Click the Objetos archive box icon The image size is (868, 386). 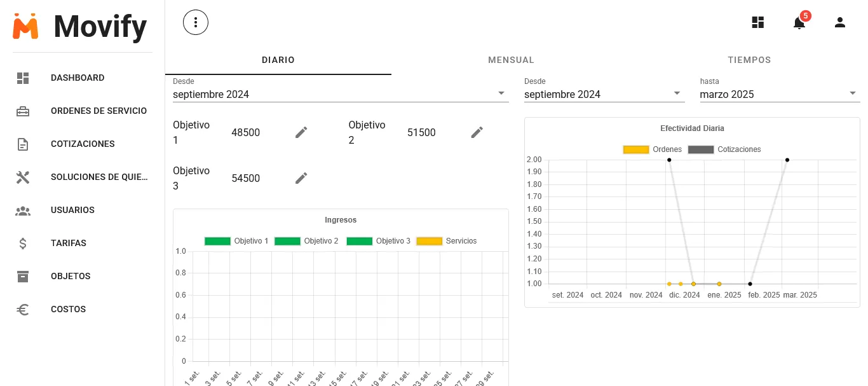tap(23, 277)
